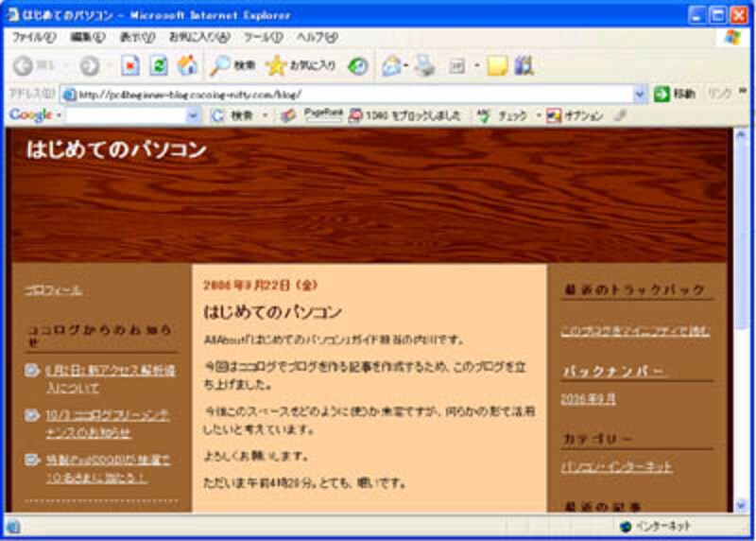Open the Help (ヘルプ) menu
Image resolution: width=756 pixels, height=541 pixels.
point(317,37)
